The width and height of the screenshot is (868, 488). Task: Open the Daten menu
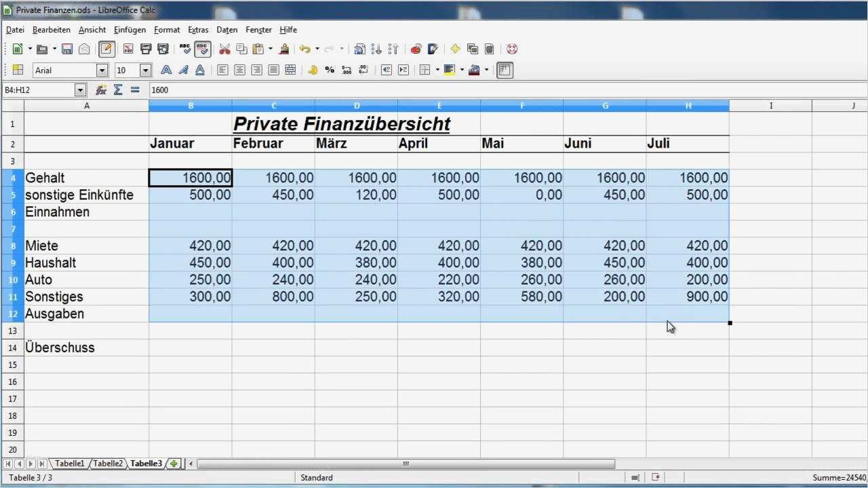(x=226, y=29)
